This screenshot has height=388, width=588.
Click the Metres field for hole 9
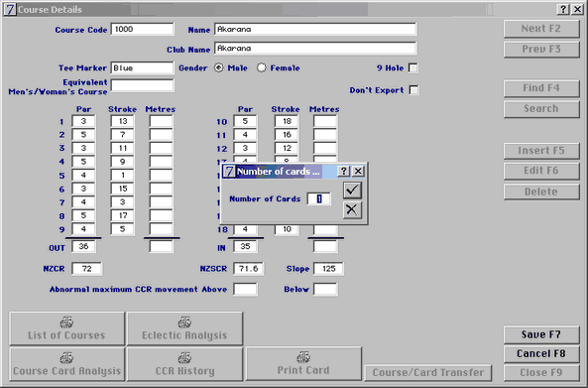pos(161,229)
